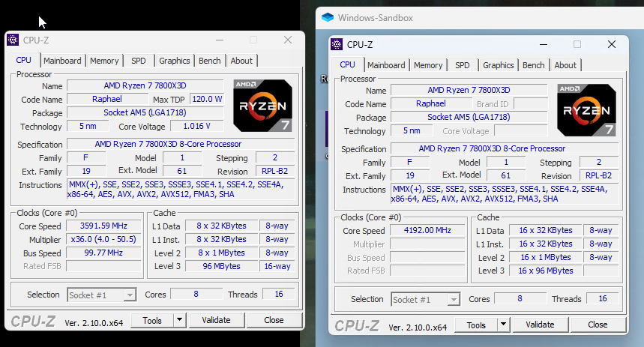This screenshot has width=644, height=347.
Task: Click empty Brand ID field in sandbox window
Action: (531, 103)
